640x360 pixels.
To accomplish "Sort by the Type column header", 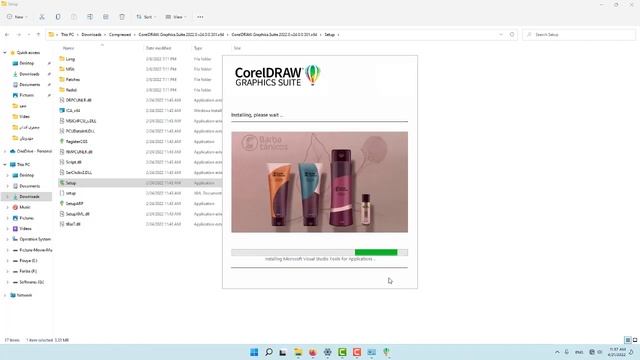I will [x=198, y=48].
